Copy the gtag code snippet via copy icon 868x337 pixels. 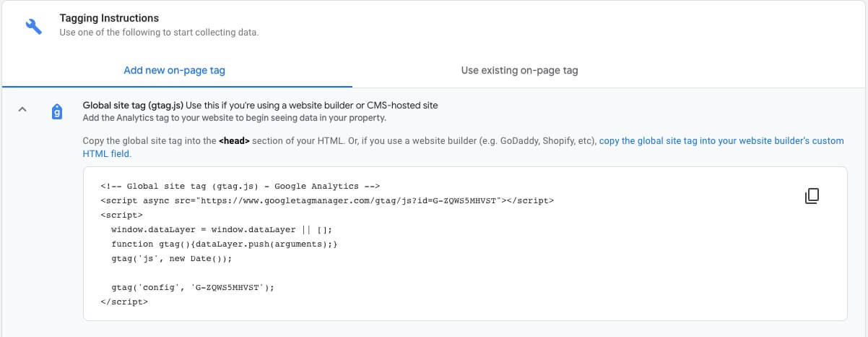coord(812,196)
